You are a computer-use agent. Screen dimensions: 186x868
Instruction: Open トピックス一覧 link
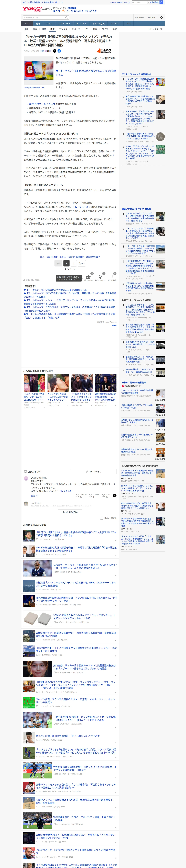(155, 29)
